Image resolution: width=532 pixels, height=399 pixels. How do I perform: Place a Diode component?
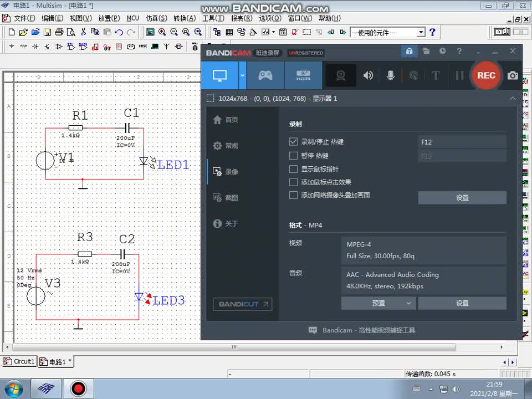(x=35, y=46)
